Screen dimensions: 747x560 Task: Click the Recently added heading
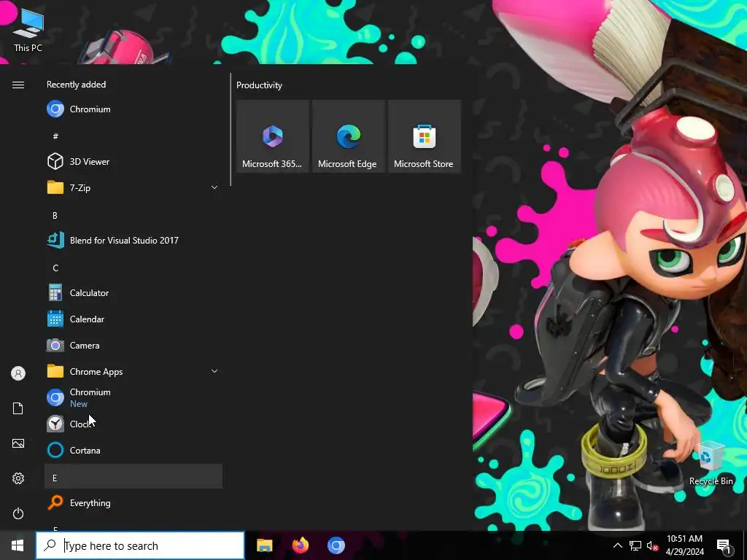coord(76,85)
